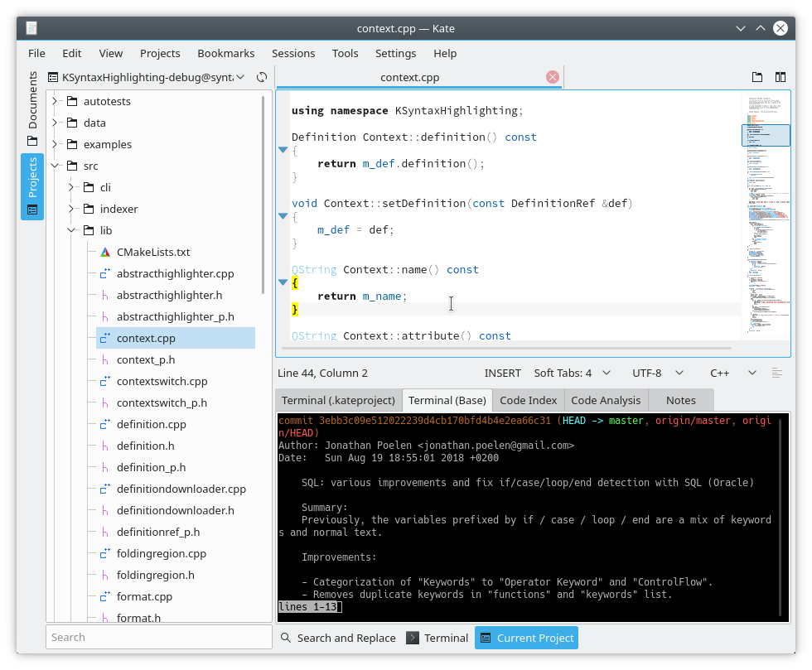Toggle the Current Project panel

526,638
